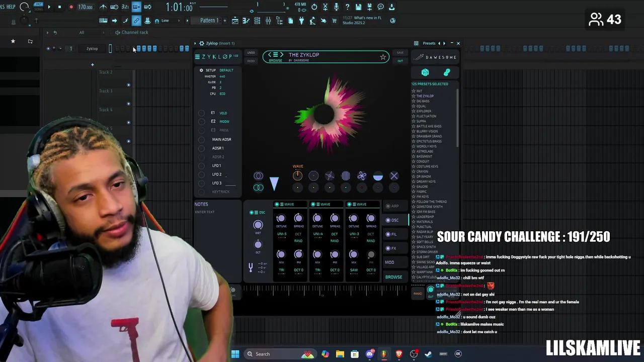This screenshot has width=644, height=362.
Task: Click the single dice randomize icon
Action: coord(425,72)
